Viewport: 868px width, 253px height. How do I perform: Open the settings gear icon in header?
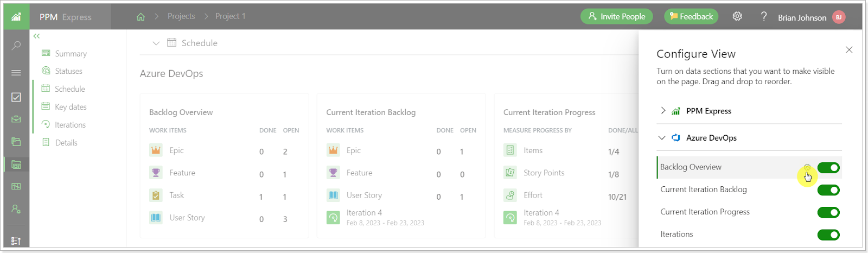(x=737, y=16)
